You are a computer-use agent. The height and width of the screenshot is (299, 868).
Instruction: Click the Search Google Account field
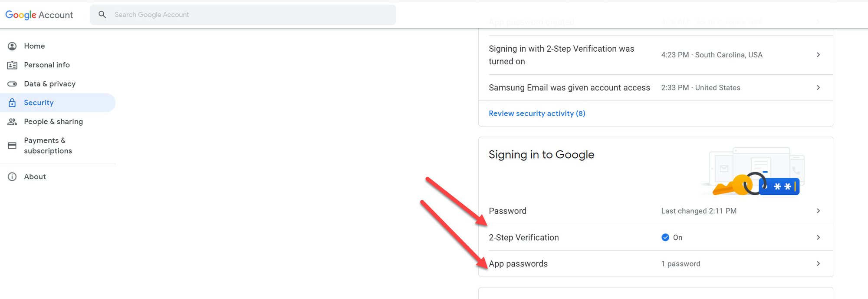(x=243, y=14)
